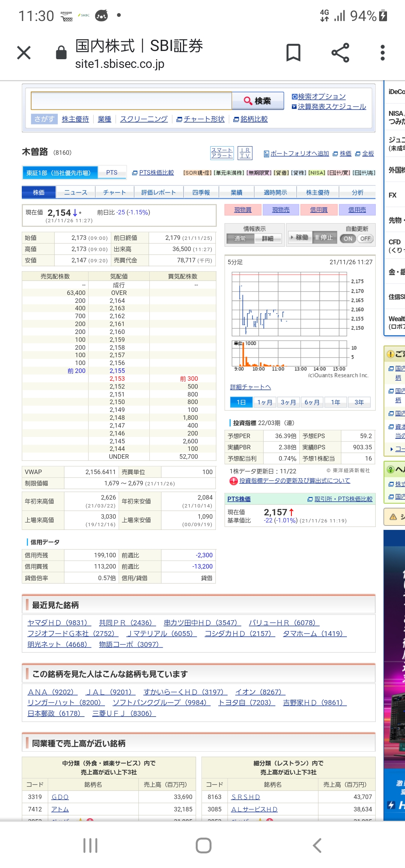Switch to チャート tab
The width and height of the screenshot is (405, 868).
tap(114, 192)
